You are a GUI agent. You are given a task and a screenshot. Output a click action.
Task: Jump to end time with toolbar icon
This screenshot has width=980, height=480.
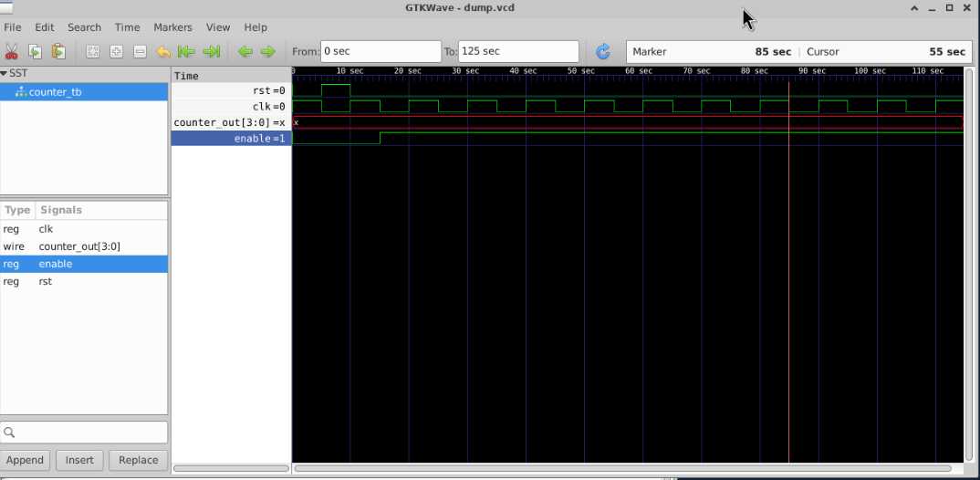211,52
